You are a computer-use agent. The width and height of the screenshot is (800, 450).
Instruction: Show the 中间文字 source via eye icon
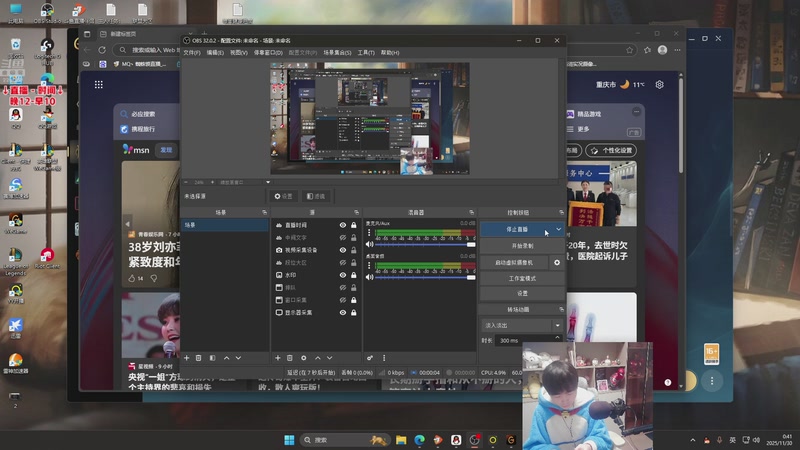click(342, 237)
